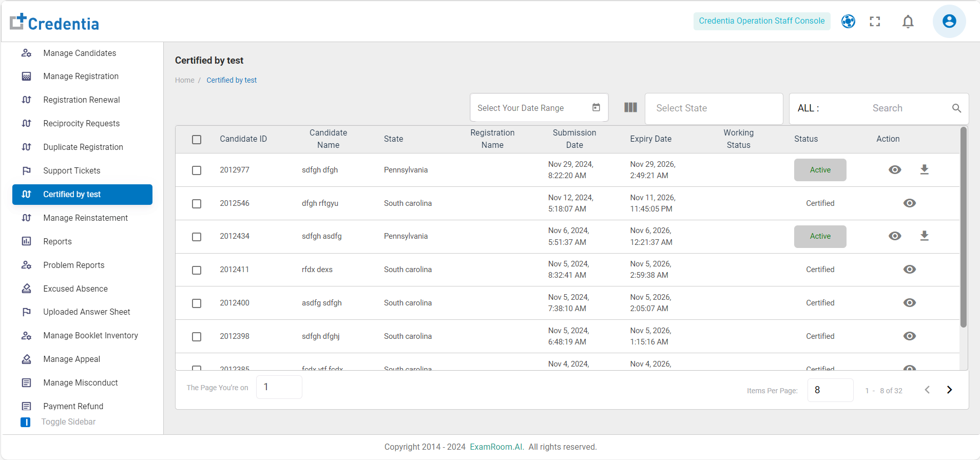
Task: Enter fullscreen mode using the header icon
Action: [875, 22]
